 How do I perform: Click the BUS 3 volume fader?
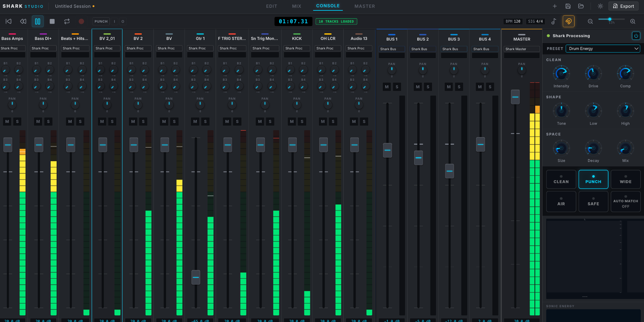click(x=449, y=171)
